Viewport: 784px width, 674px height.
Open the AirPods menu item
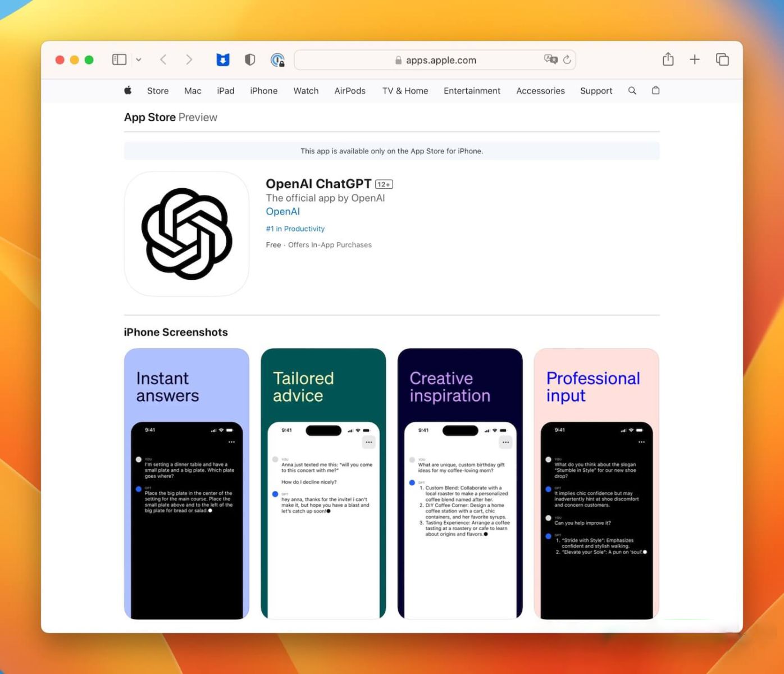click(350, 91)
